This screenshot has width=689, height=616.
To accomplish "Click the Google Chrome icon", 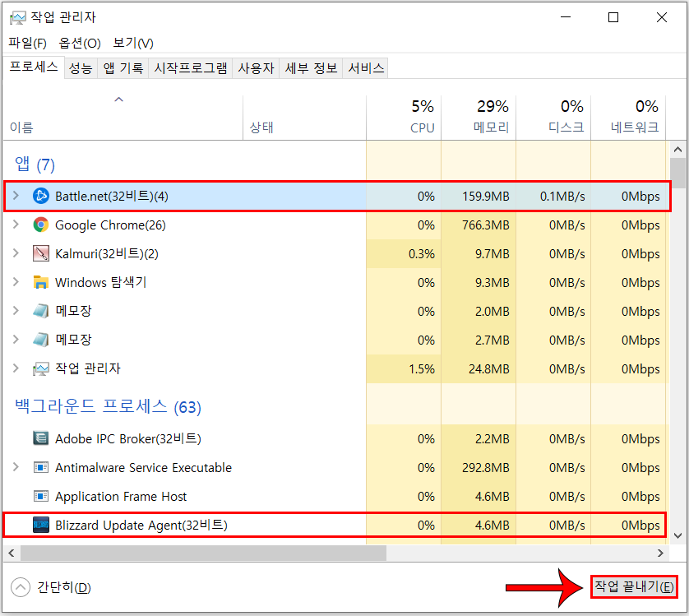I will [41, 225].
